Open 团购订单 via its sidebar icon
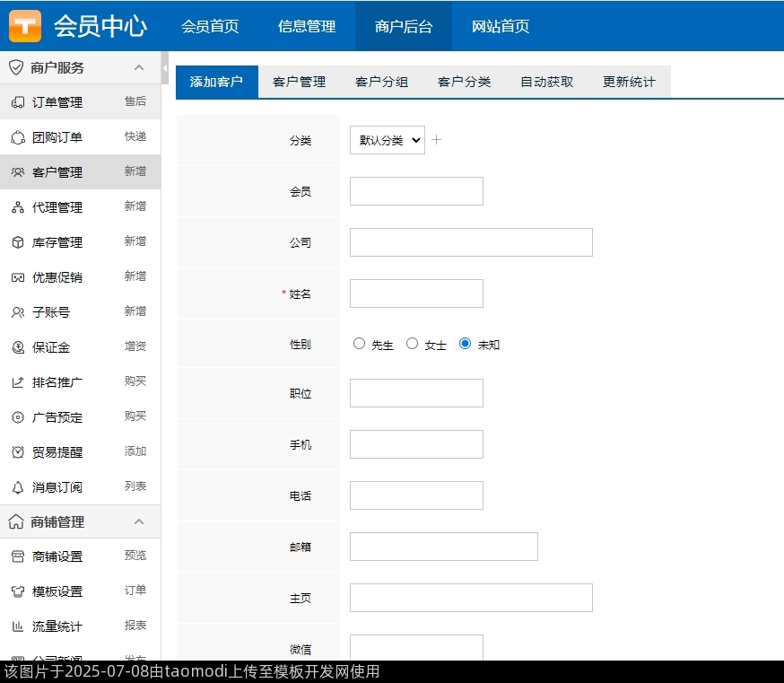 pyautogui.click(x=18, y=136)
